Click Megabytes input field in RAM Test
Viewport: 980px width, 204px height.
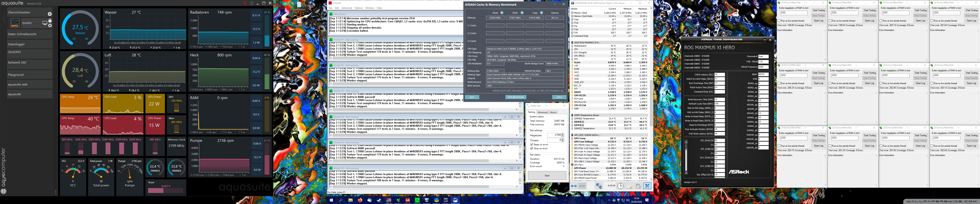[554, 135]
